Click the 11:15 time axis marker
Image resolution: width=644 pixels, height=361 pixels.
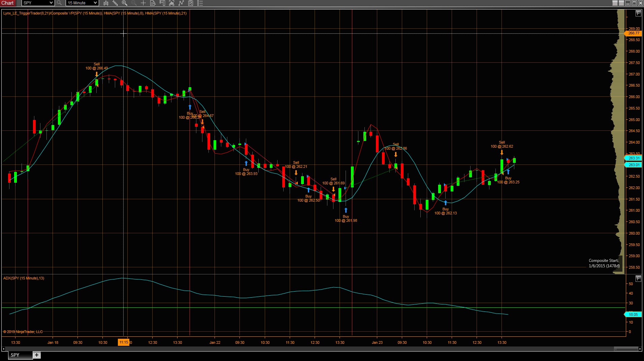pyautogui.click(x=124, y=342)
